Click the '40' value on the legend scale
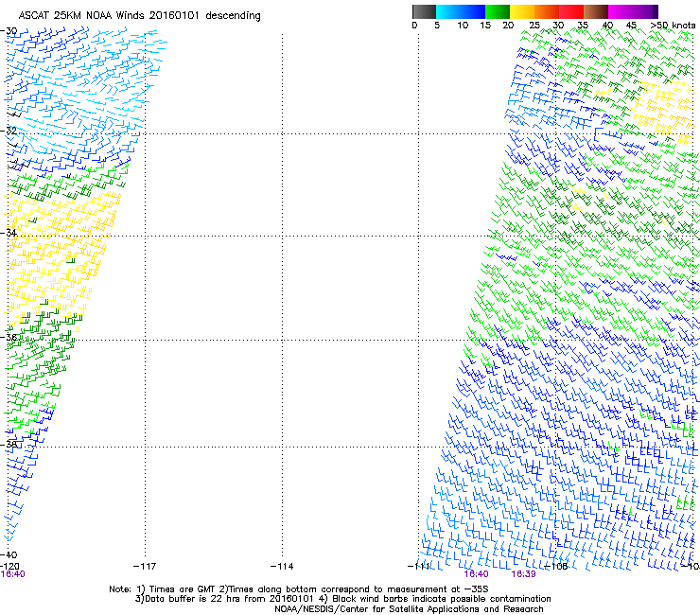 608,26
